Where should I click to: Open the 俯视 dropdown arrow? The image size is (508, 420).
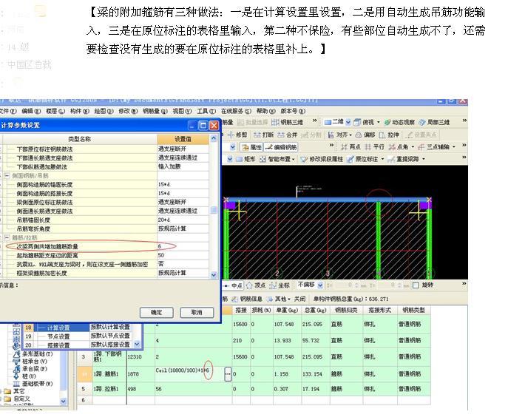pos(378,123)
